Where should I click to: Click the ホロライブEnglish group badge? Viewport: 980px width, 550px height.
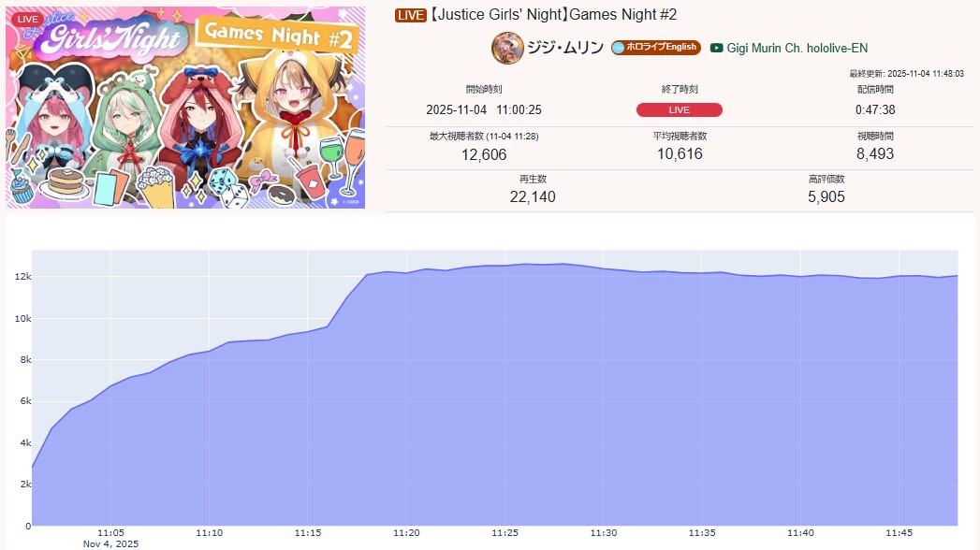pyautogui.click(x=655, y=48)
